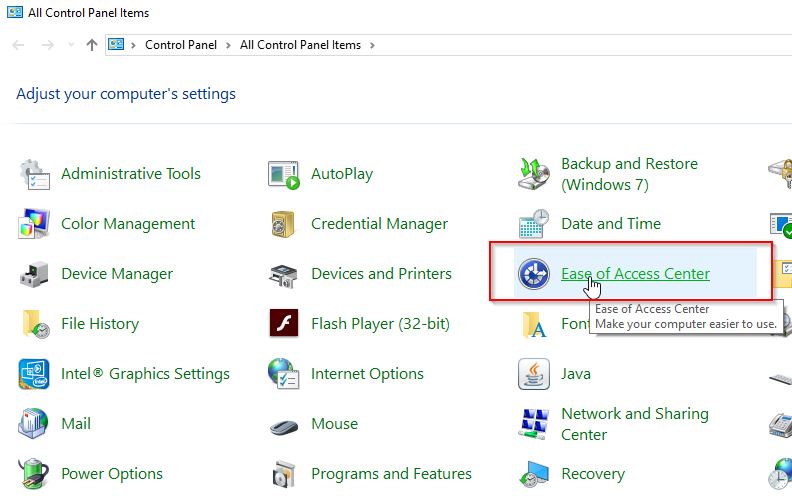This screenshot has height=503, width=792.
Task: Open Ease of Access Center link
Action: 635,274
